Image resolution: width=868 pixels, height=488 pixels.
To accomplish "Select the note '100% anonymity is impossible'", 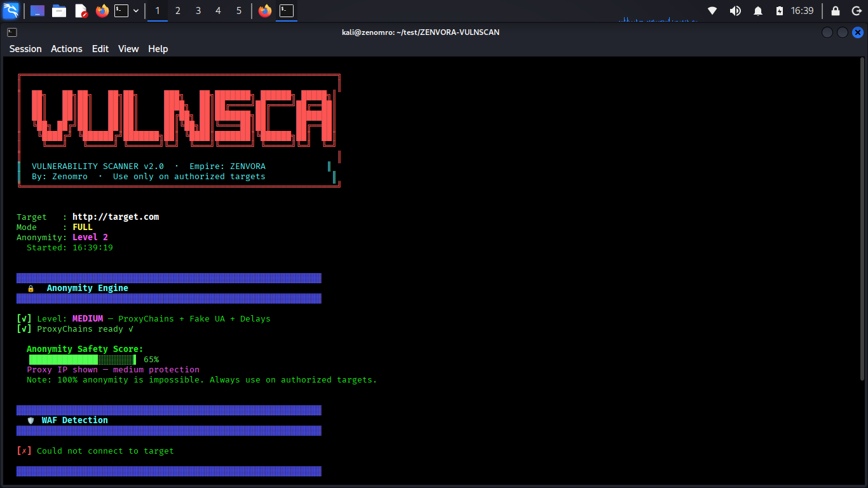I will [x=131, y=380].
